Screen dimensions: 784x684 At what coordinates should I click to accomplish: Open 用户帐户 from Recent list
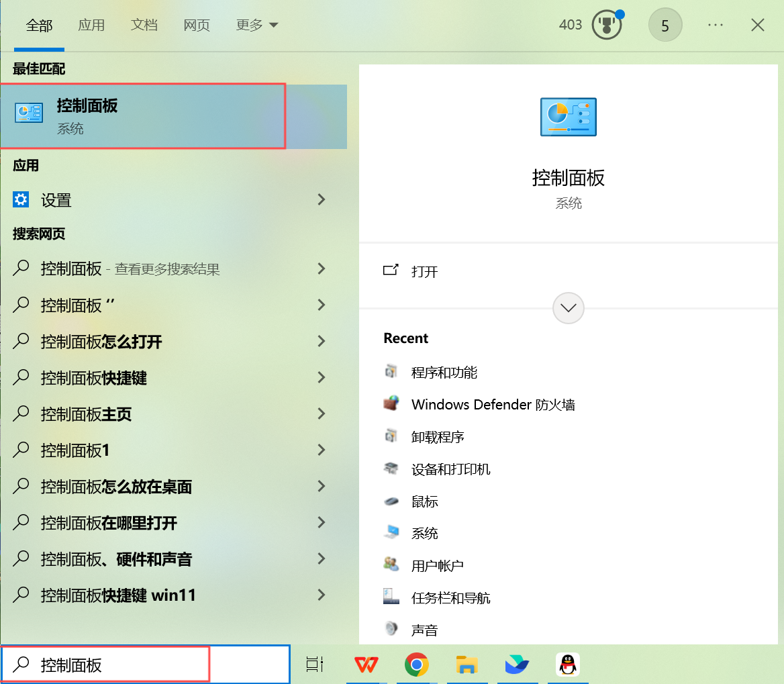click(x=436, y=565)
